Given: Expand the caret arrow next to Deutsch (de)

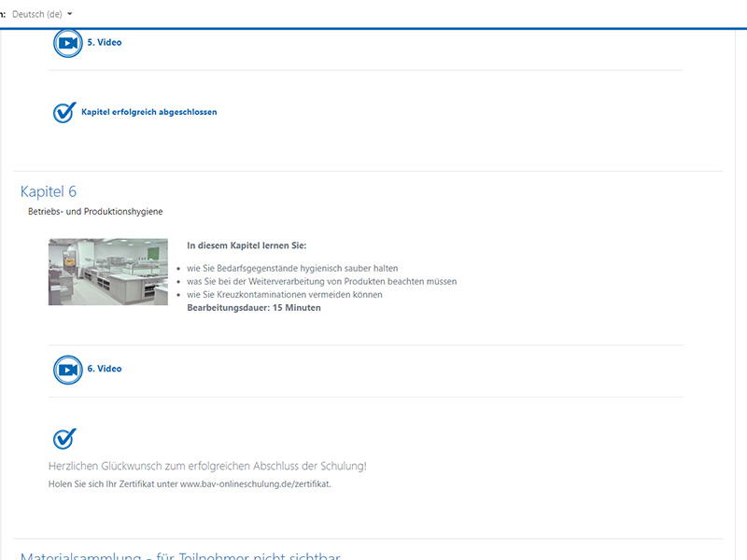Looking at the screenshot, I should [70, 14].
